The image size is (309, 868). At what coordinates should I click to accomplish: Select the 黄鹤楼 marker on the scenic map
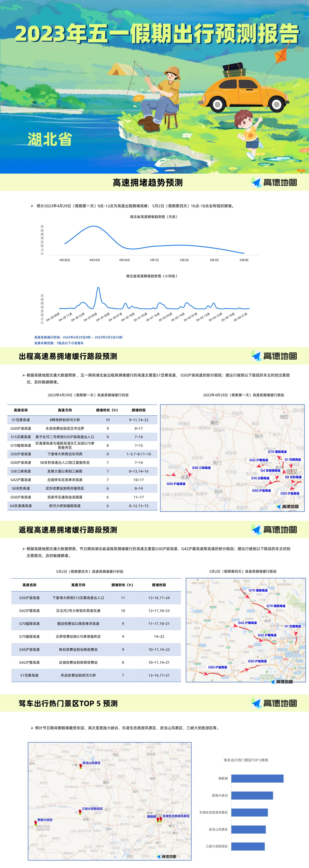pyautogui.click(x=158, y=819)
